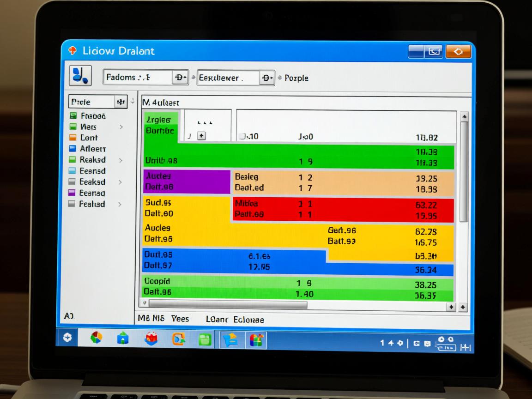
Task: Click the horizontal scrollbar under the chart
Action: (228, 305)
